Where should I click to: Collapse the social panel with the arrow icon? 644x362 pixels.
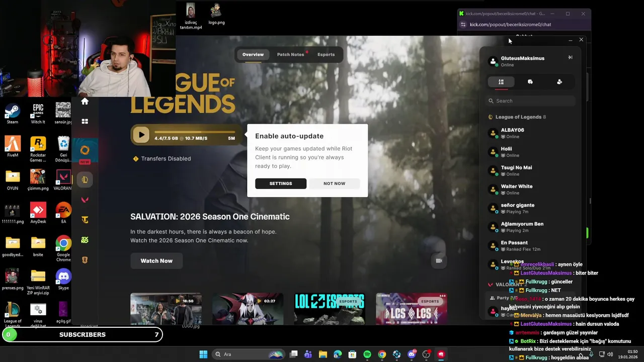(570, 57)
